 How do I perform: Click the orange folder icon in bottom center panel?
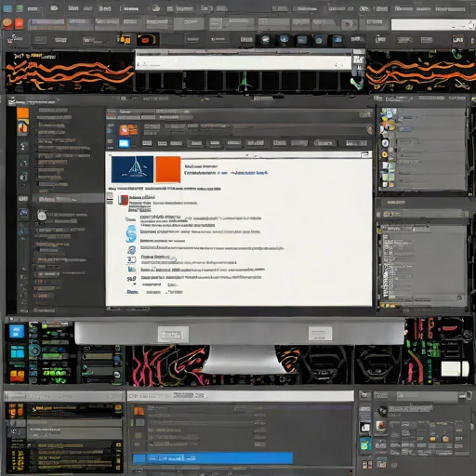click(x=139, y=411)
